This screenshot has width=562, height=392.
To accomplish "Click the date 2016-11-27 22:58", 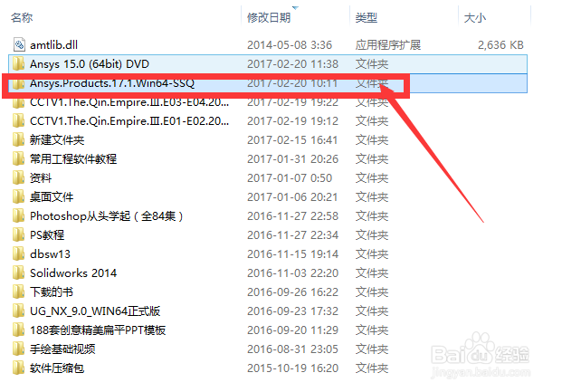I will [292, 215].
